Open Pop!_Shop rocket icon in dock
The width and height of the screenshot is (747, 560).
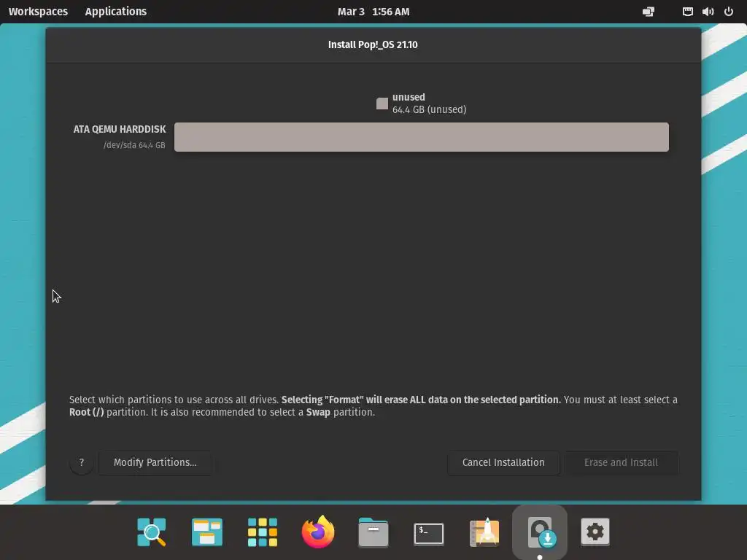pyautogui.click(x=484, y=532)
